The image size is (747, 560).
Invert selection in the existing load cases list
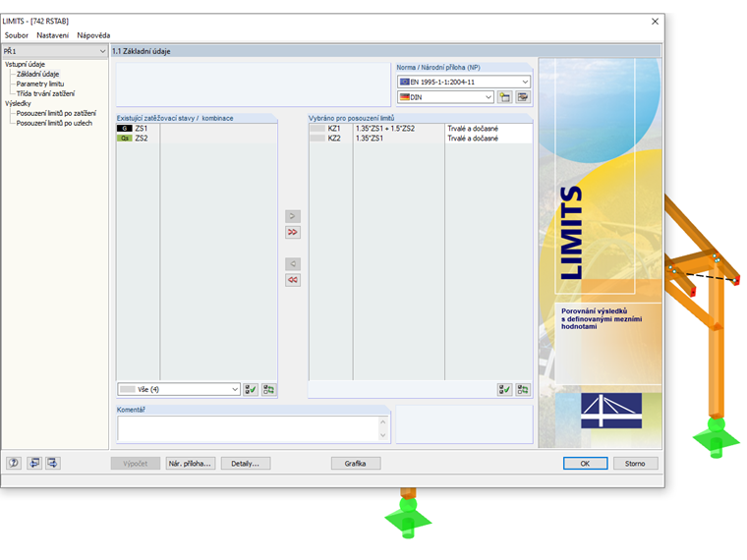click(268, 389)
